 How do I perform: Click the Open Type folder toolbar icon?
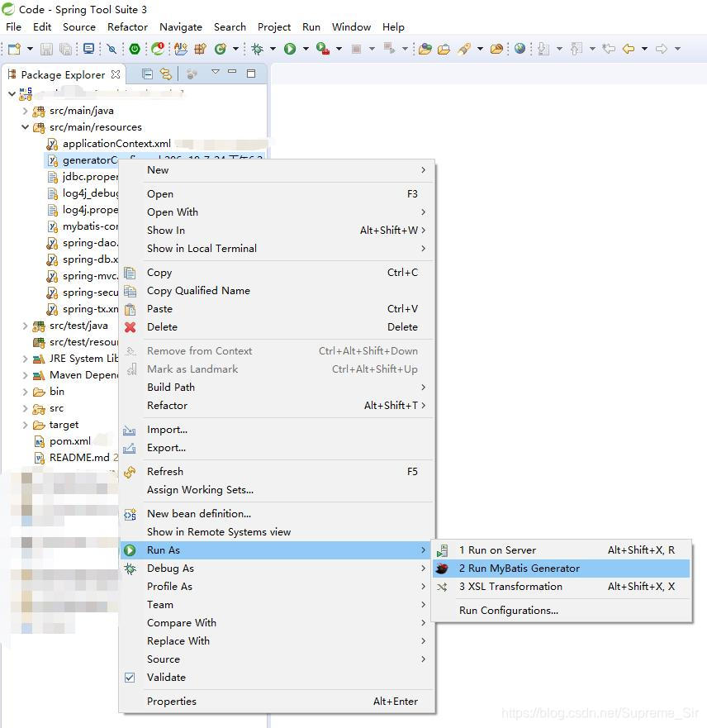(425, 49)
